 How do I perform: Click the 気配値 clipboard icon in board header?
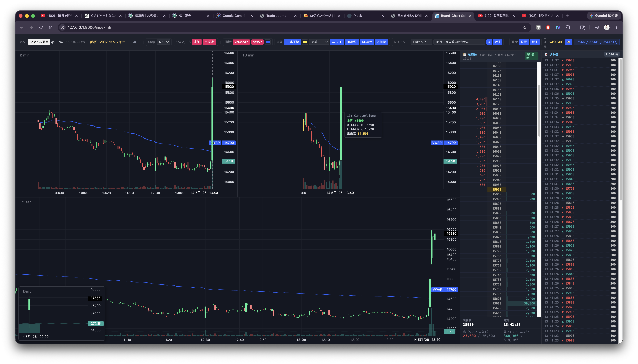click(465, 55)
